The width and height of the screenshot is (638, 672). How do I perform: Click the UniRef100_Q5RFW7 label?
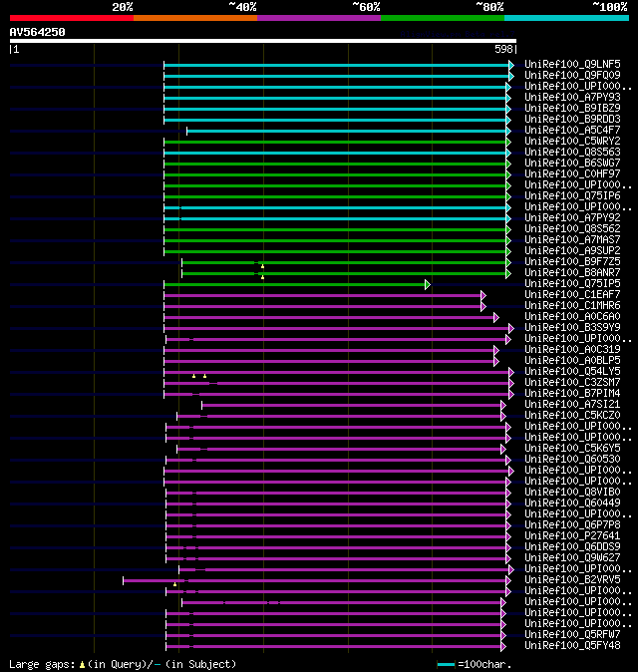(x=572, y=635)
